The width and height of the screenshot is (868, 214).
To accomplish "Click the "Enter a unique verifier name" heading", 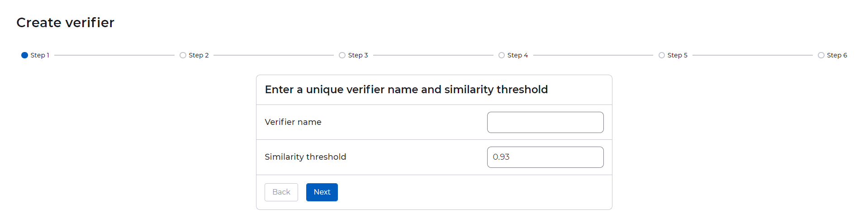I will [406, 90].
